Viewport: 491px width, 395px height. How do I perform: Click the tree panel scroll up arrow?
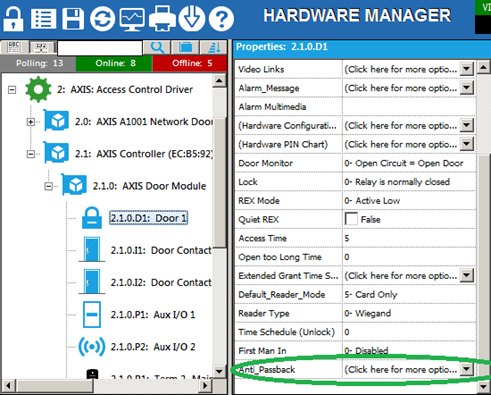(x=219, y=81)
